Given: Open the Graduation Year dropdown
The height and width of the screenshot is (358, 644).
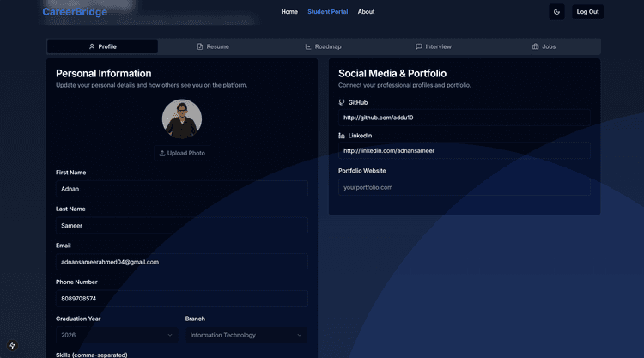Looking at the screenshot, I should [117, 335].
